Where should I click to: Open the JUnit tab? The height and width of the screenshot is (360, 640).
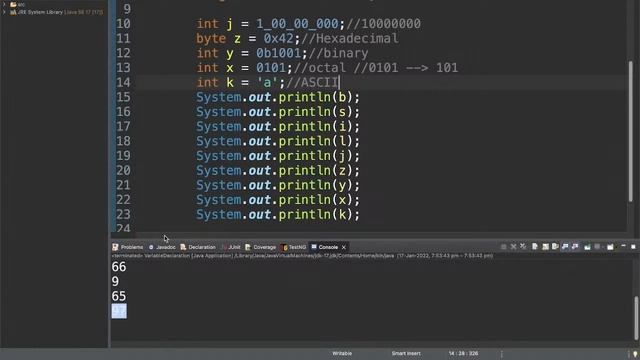pos(231,247)
